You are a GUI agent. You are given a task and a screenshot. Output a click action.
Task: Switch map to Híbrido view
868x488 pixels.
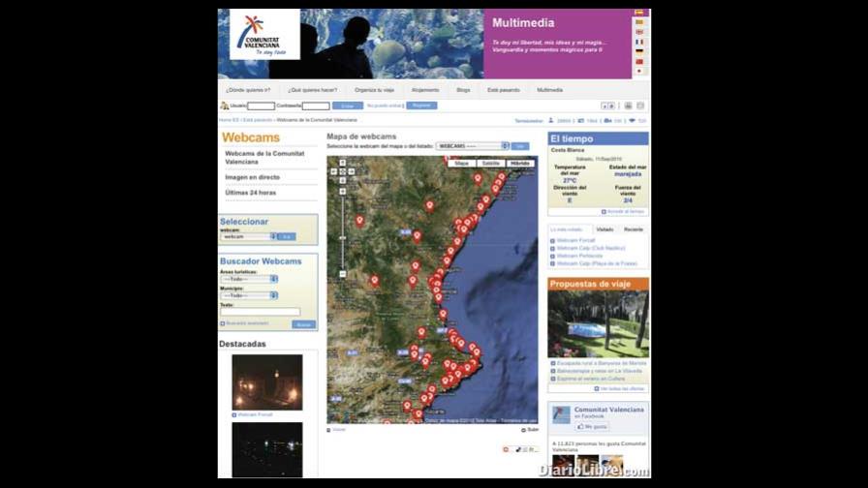point(520,164)
